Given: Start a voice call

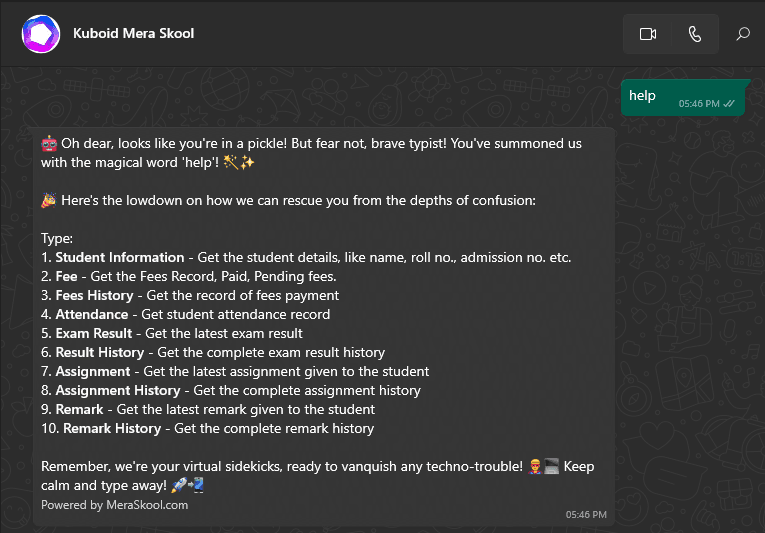Looking at the screenshot, I should pyautogui.click(x=695, y=34).
